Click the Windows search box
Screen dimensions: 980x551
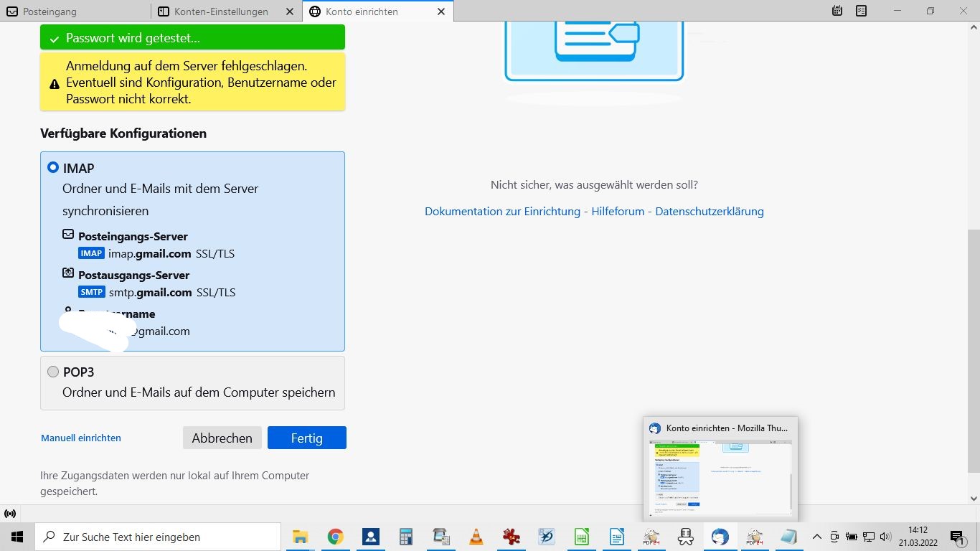tap(158, 537)
